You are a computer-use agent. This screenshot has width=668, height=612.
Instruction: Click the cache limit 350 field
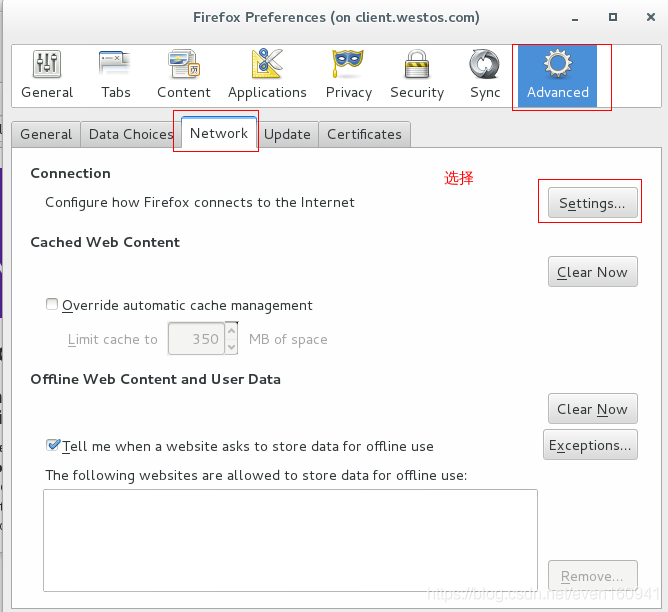click(x=196, y=339)
